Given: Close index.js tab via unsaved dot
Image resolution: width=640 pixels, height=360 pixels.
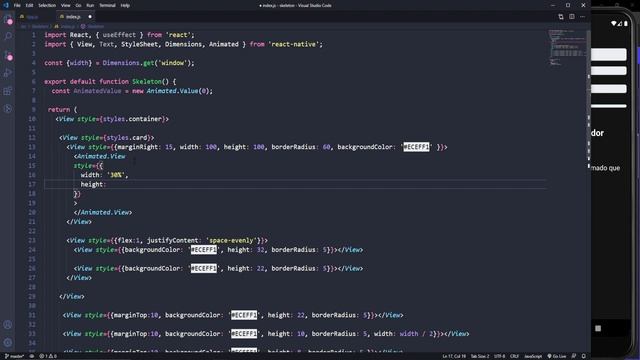Looking at the screenshot, I should [90, 17].
